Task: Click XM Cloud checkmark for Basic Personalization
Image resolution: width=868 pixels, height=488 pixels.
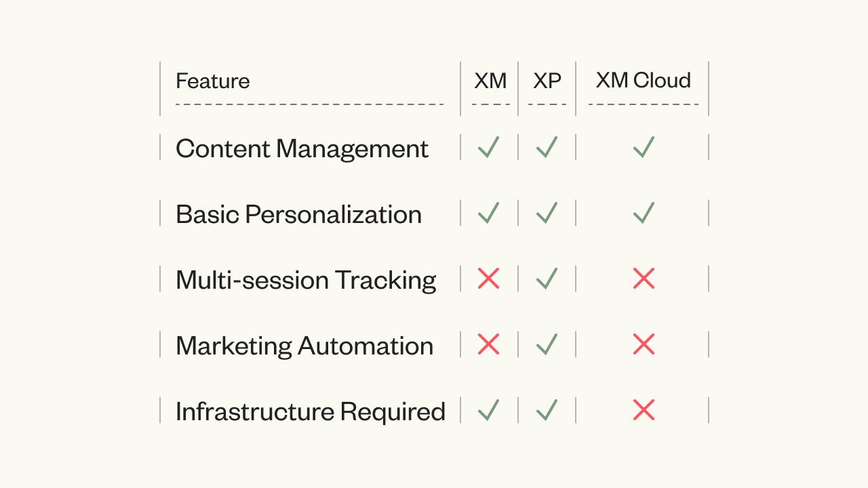Action: (x=644, y=213)
